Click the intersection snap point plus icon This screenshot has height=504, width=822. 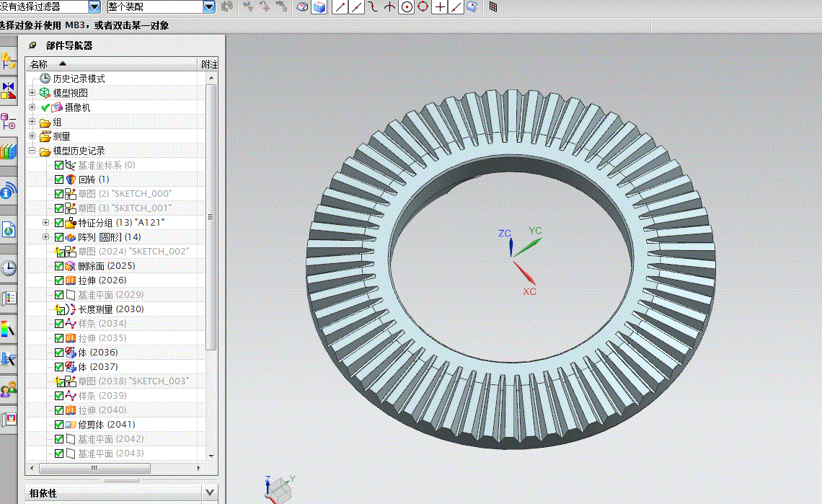click(x=440, y=7)
